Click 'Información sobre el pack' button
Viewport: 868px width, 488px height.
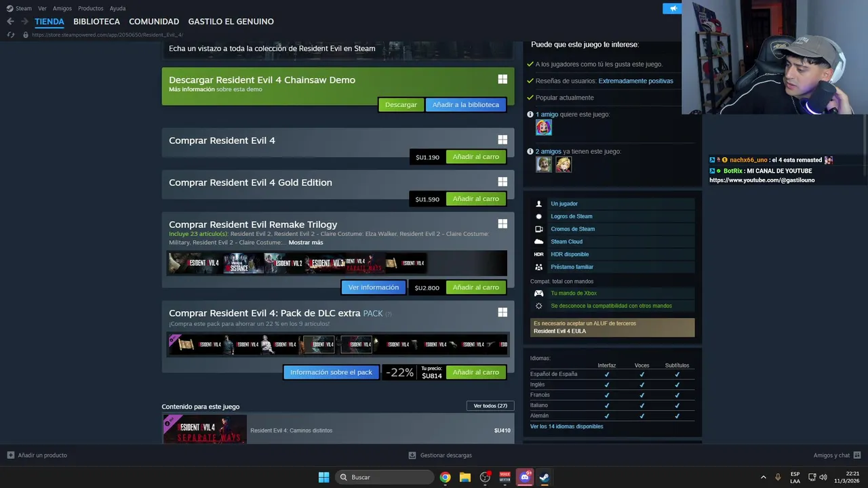point(332,372)
